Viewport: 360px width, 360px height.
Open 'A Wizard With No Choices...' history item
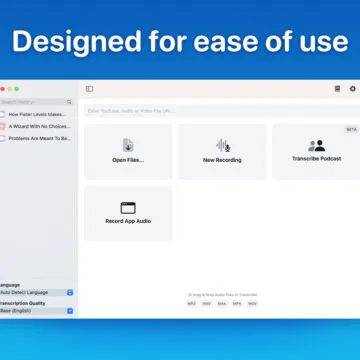click(36, 126)
